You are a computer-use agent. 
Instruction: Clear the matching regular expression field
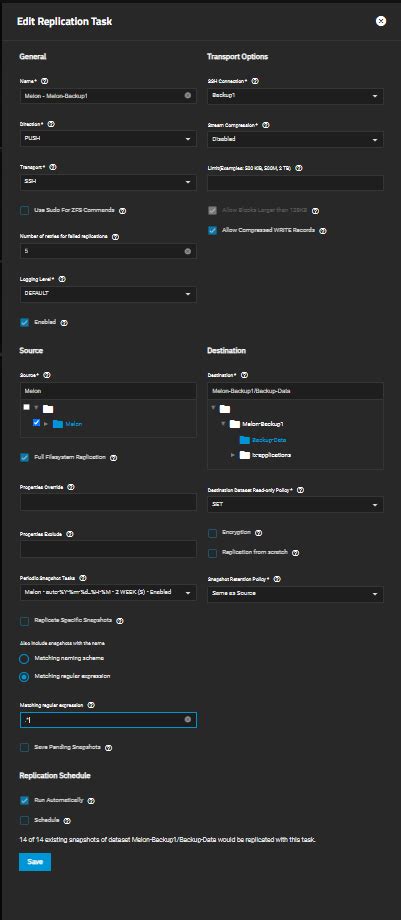pos(188,719)
